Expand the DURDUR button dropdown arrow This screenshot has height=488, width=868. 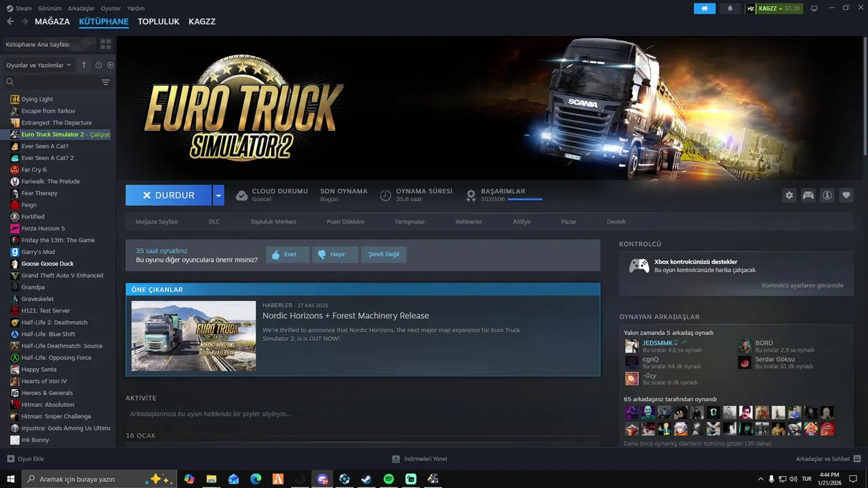coord(218,195)
